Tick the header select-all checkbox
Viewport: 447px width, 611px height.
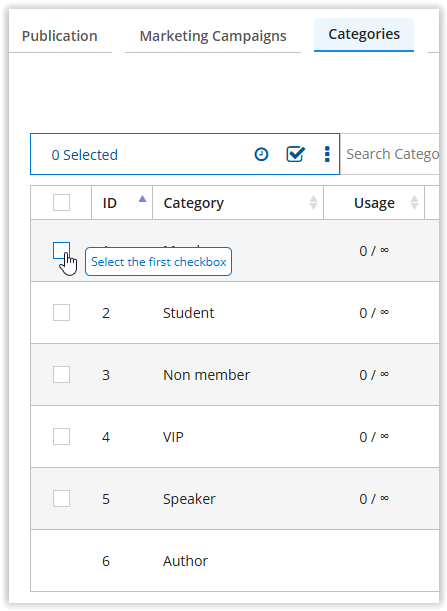tap(61, 203)
